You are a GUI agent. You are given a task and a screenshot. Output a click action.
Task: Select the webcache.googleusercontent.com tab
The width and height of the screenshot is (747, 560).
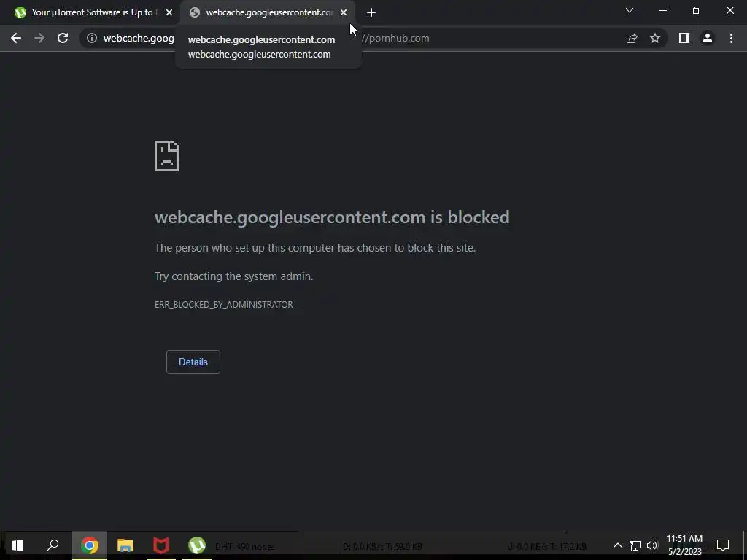pos(268,12)
